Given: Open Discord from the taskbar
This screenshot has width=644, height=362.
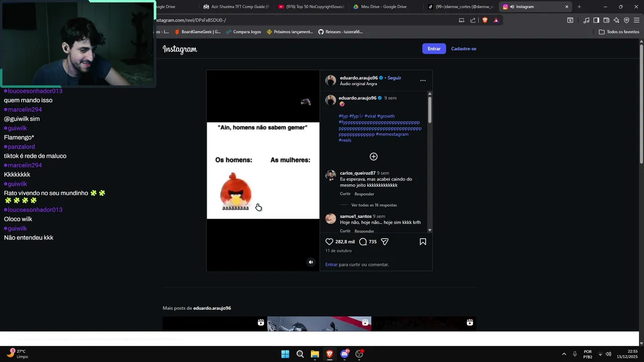Looking at the screenshot, I should [x=345, y=354].
